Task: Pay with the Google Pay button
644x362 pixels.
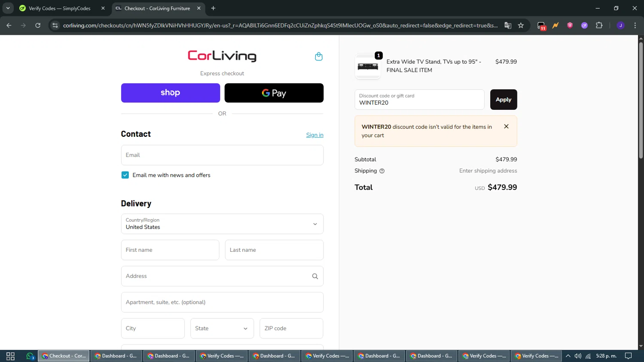Action: click(274, 93)
